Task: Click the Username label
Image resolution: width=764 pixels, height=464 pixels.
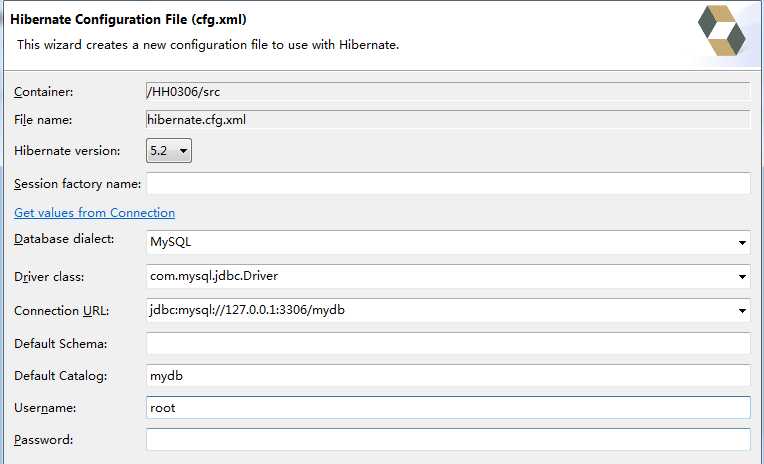Action: tap(45, 408)
